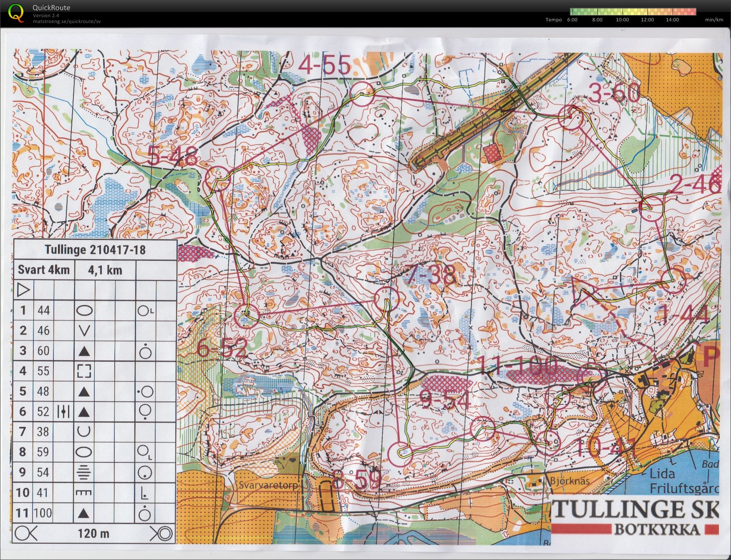Image resolution: width=731 pixels, height=560 pixels.
Task: Click the oval symbol in row 8
Action: click(x=84, y=452)
